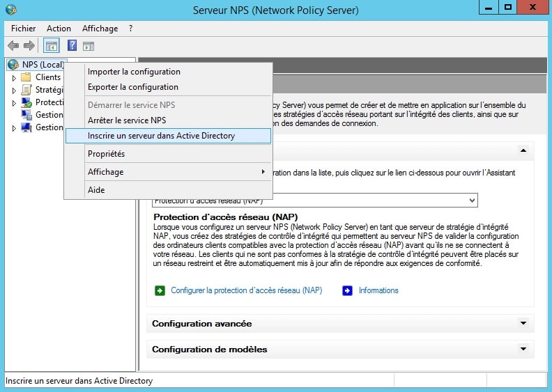This screenshot has width=552, height=392.
Task: Select NPS (Local) root node
Action: pos(43,65)
